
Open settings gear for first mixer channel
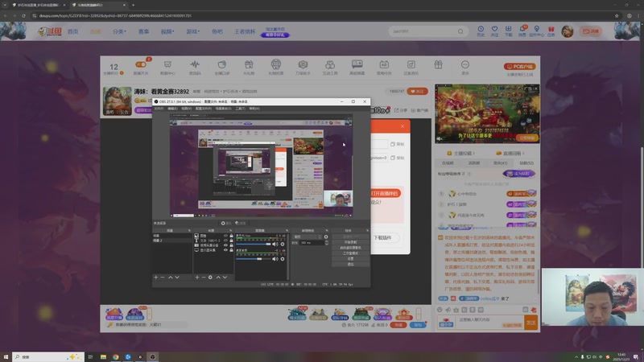click(283, 245)
